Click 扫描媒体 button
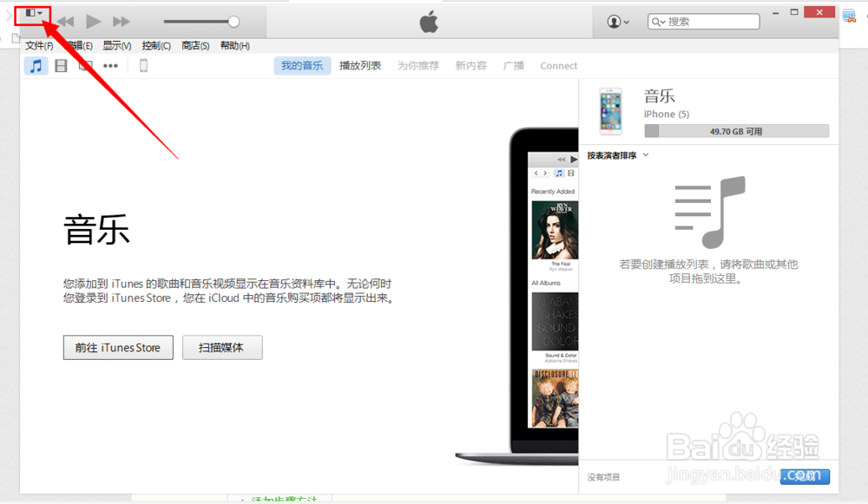Viewport: 868px width, 504px height. 222,348
